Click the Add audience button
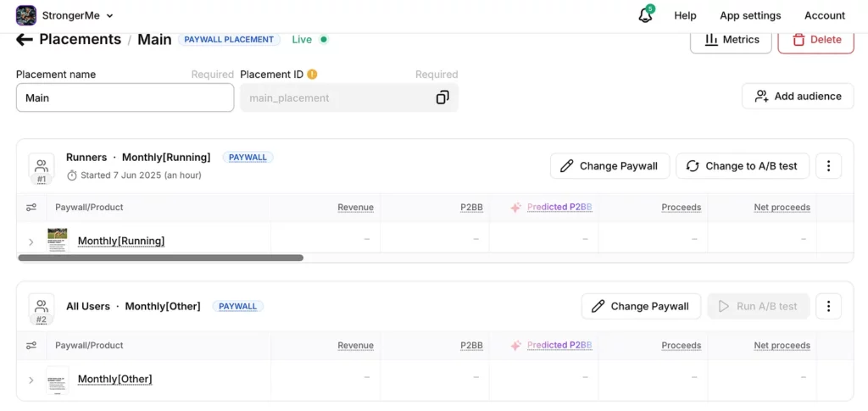868x411 pixels. pyautogui.click(x=798, y=96)
